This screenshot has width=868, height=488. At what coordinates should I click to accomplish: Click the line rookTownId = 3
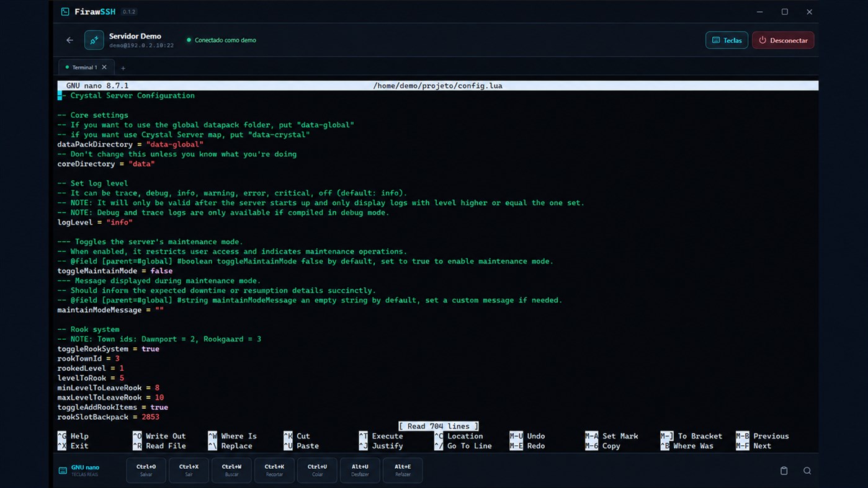click(x=88, y=358)
